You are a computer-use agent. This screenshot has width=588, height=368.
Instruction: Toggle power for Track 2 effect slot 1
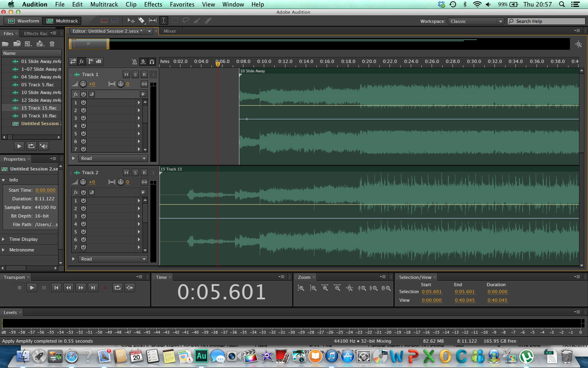[83, 201]
